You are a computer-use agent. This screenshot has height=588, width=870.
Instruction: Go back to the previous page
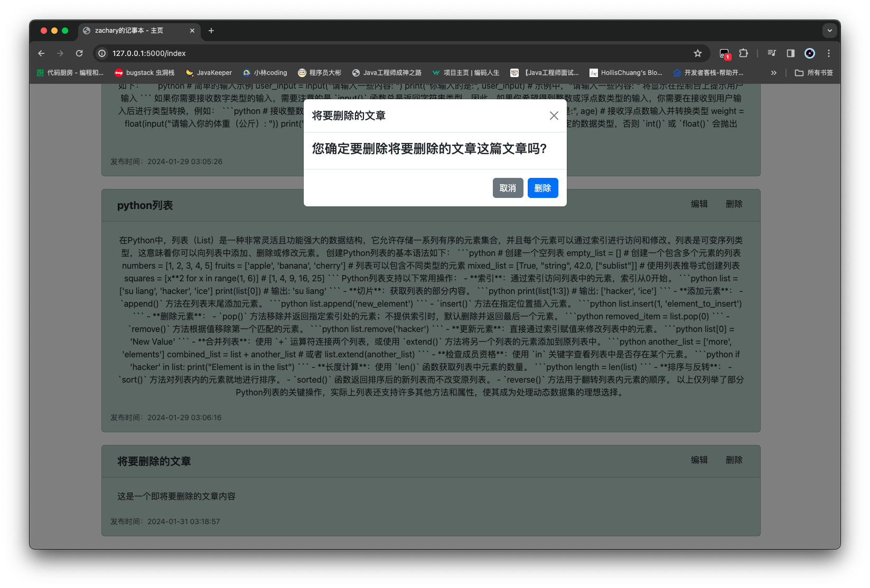click(41, 53)
